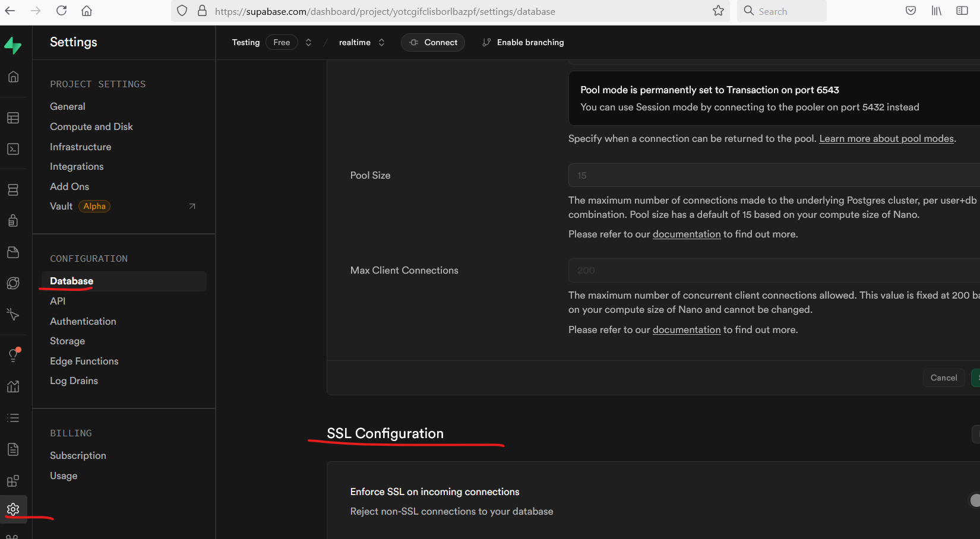Click the site security padlock icon
This screenshot has width=980, height=539.
[x=202, y=11]
